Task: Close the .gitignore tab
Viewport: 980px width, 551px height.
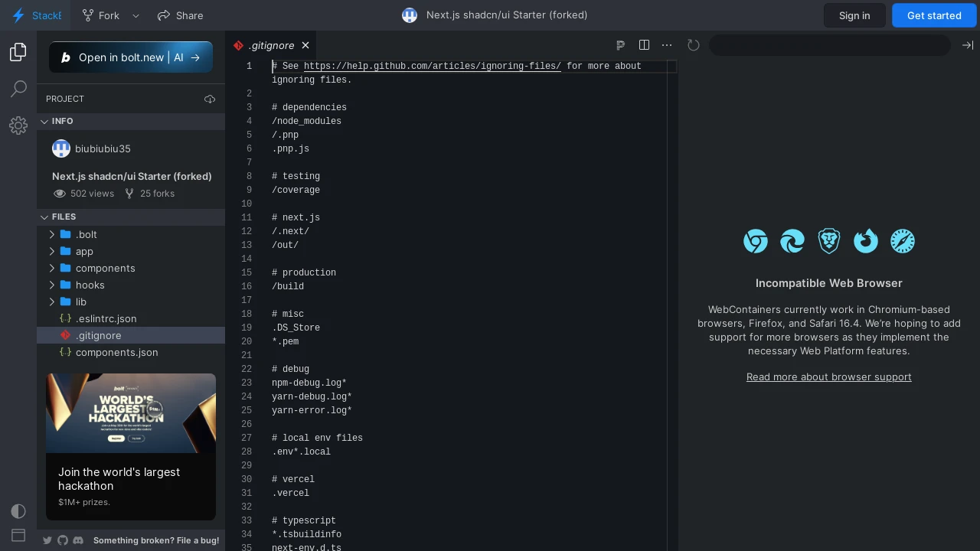Action: coord(305,45)
